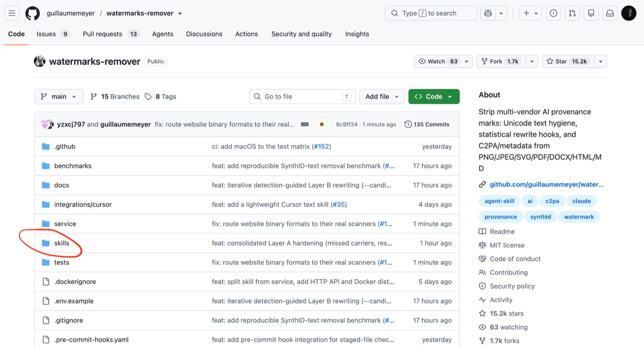Open the main branch selector
Image resolution: width=644 pixels, height=348 pixels.
click(x=59, y=97)
